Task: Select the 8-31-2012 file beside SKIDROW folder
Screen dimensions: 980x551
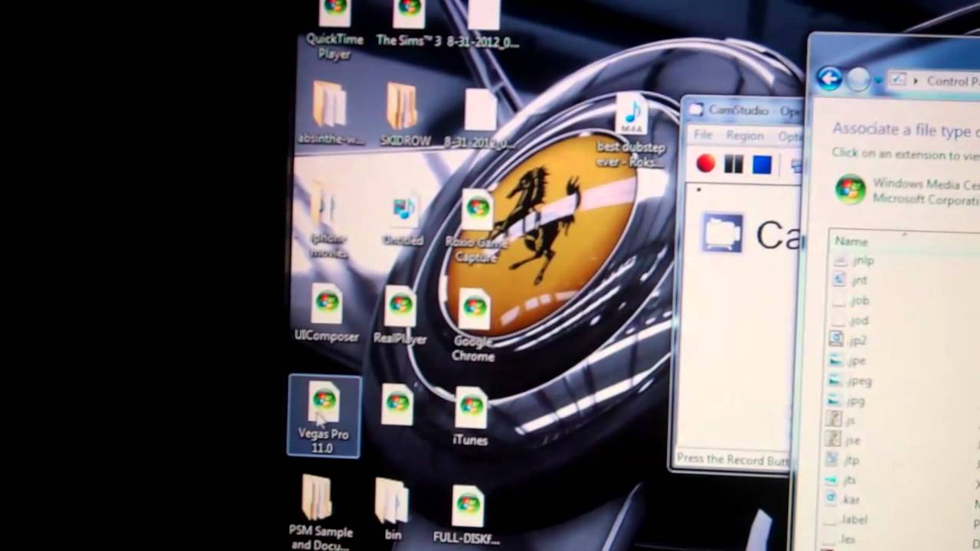Action: [480, 118]
